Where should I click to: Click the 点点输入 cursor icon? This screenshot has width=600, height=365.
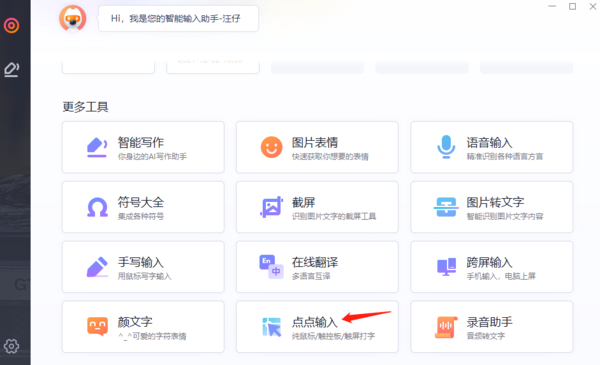click(x=271, y=327)
